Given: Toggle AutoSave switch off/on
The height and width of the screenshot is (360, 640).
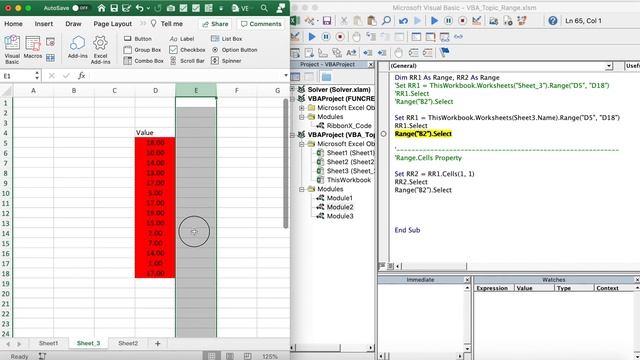Looking at the screenshot, I should [80, 8].
